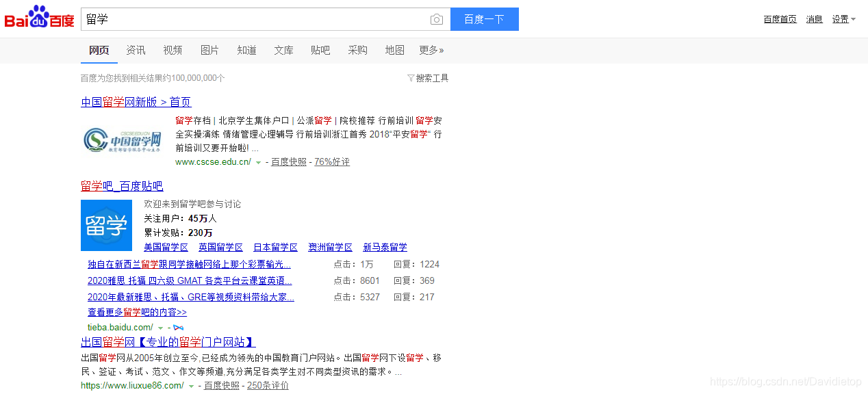The height and width of the screenshot is (394, 868).
Task: Click the 关注用户: 45万人 text
Action: coord(180,218)
